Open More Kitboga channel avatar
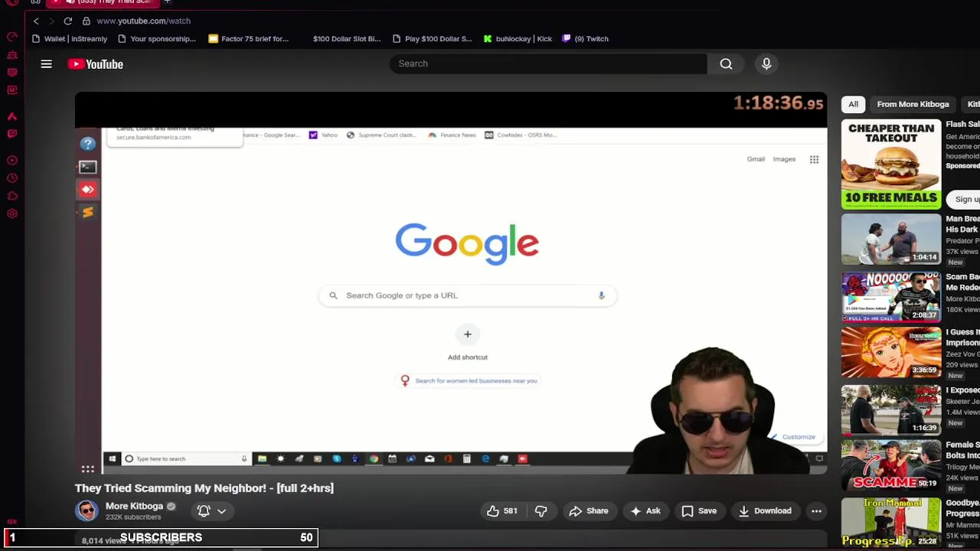980x551 pixels. 87,510
